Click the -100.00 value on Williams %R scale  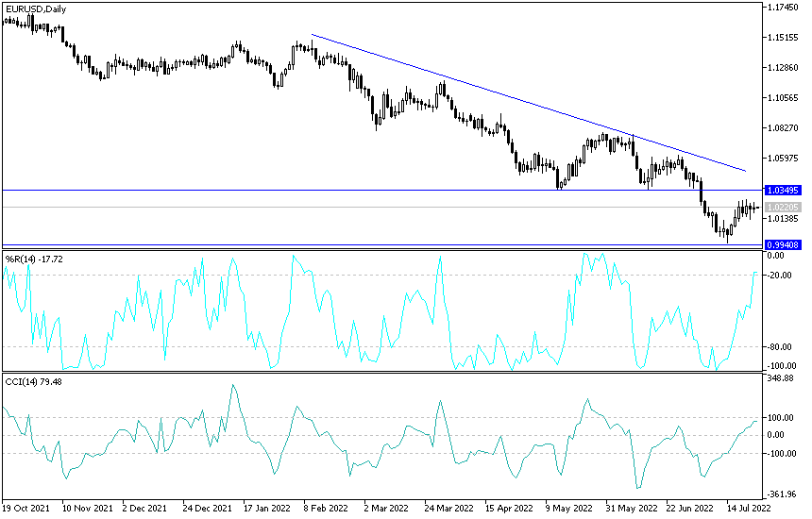(781, 366)
